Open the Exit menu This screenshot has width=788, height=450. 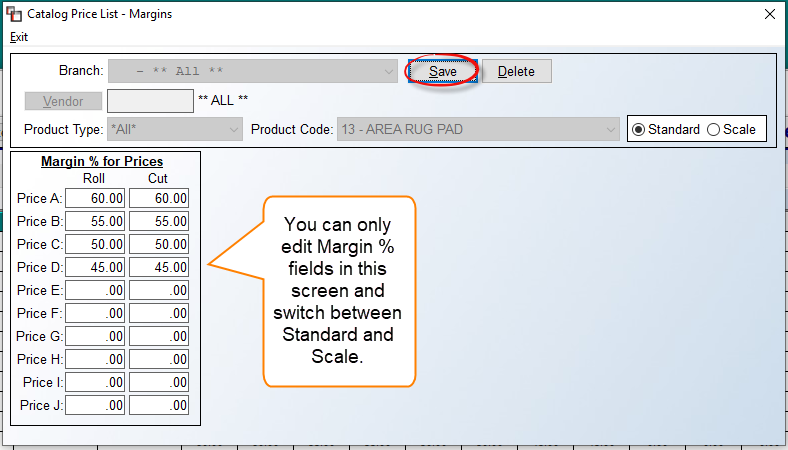(x=19, y=37)
